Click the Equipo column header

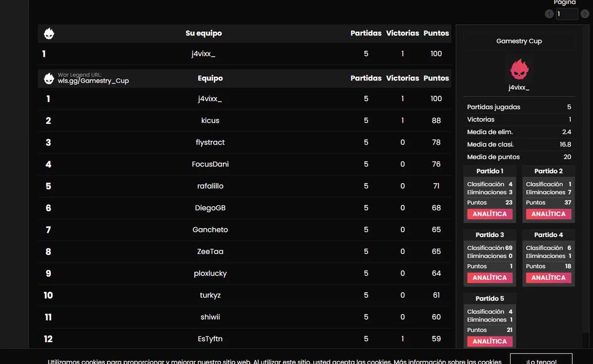click(x=210, y=78)
